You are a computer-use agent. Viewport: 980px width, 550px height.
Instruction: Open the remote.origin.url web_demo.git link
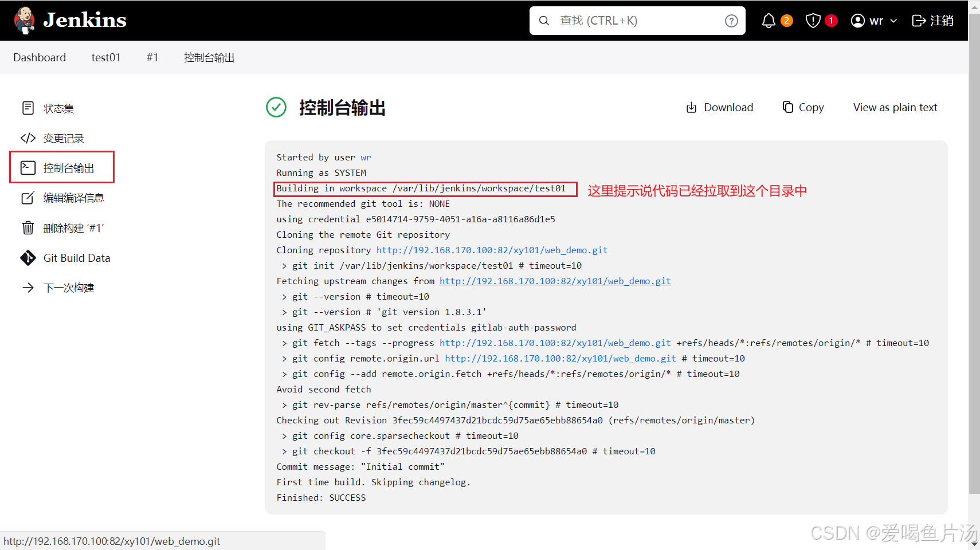[560, 359]
